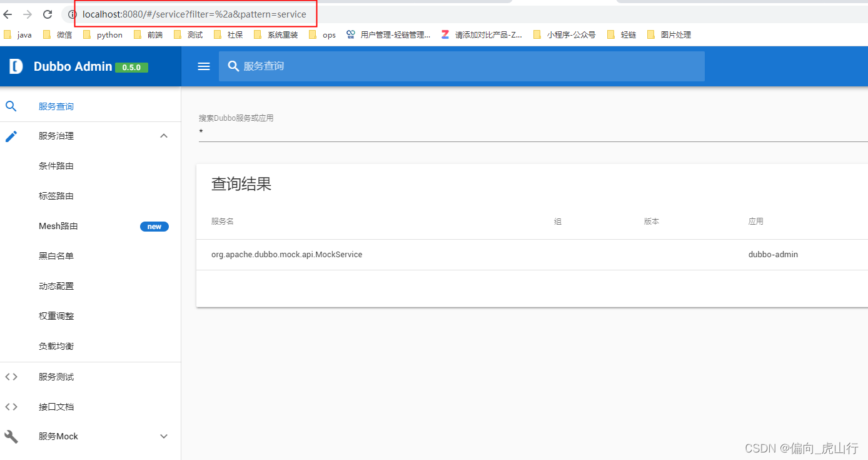The image size is (868, 460).
Task: Sort by 版本 column header
Action: (652, 222)
